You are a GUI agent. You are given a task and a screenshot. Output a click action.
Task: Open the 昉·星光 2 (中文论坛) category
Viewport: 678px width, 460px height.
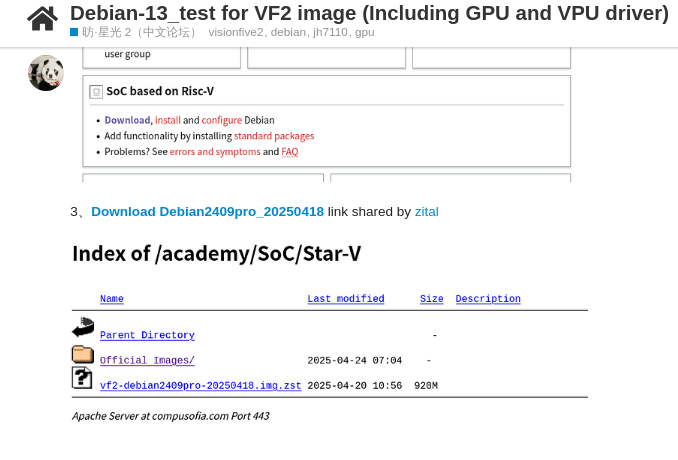[138, 32]
